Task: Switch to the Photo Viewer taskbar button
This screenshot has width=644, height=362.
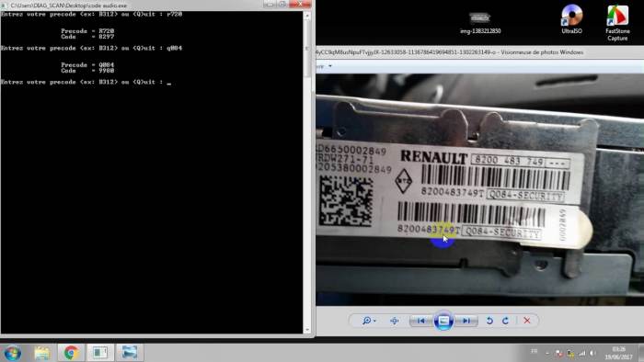Action: click(x=130, y=353)
